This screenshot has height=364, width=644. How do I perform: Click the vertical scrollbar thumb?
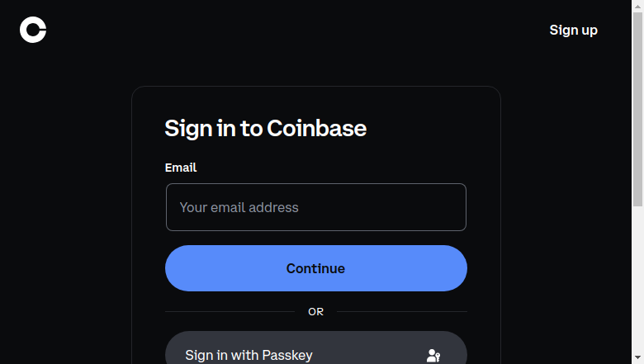[x=638, y=109]
